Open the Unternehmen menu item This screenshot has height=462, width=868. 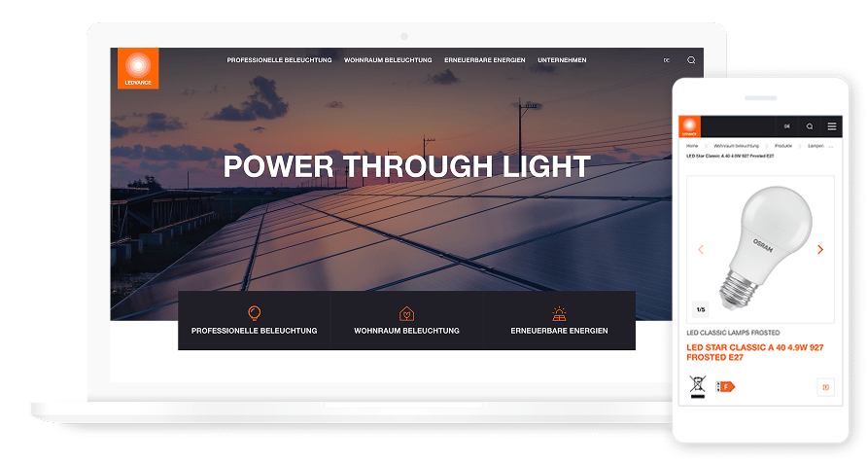pos(562,60)
